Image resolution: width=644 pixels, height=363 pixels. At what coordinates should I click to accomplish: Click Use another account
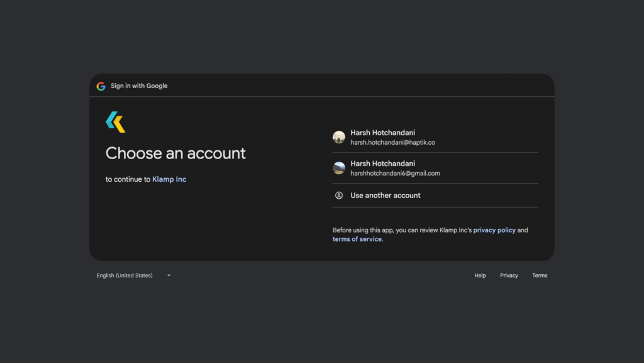tap(435, 196)
